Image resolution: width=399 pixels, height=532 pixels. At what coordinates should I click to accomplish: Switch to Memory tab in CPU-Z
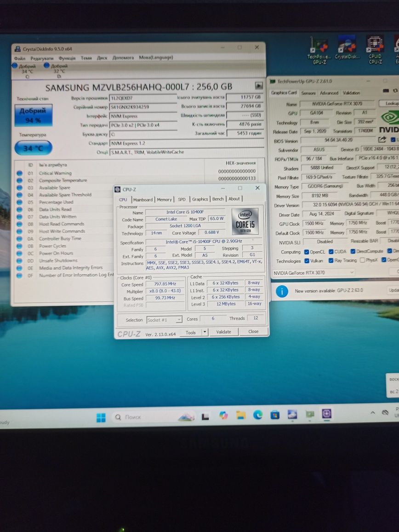pyautogui.click(x=165, y=200)
